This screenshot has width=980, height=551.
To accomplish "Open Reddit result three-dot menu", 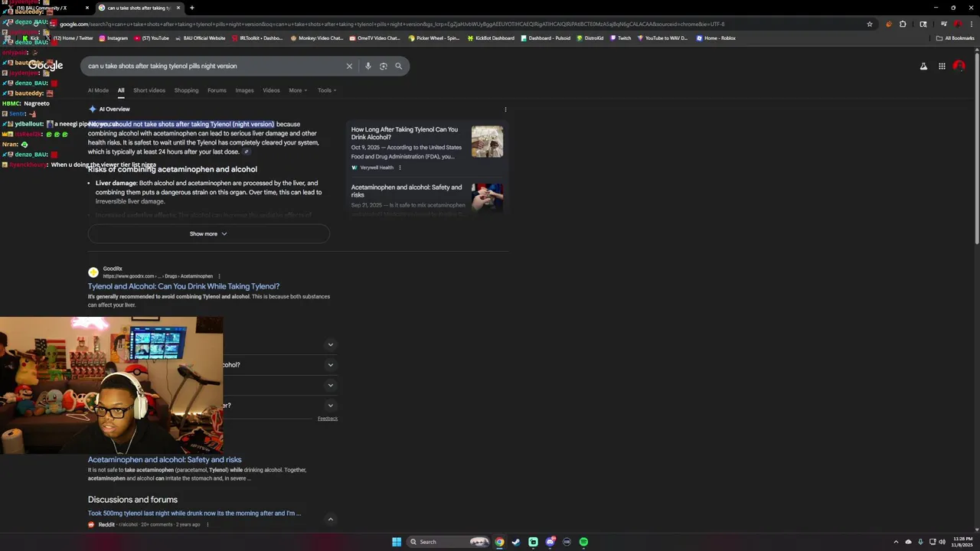I will [207, 525].
